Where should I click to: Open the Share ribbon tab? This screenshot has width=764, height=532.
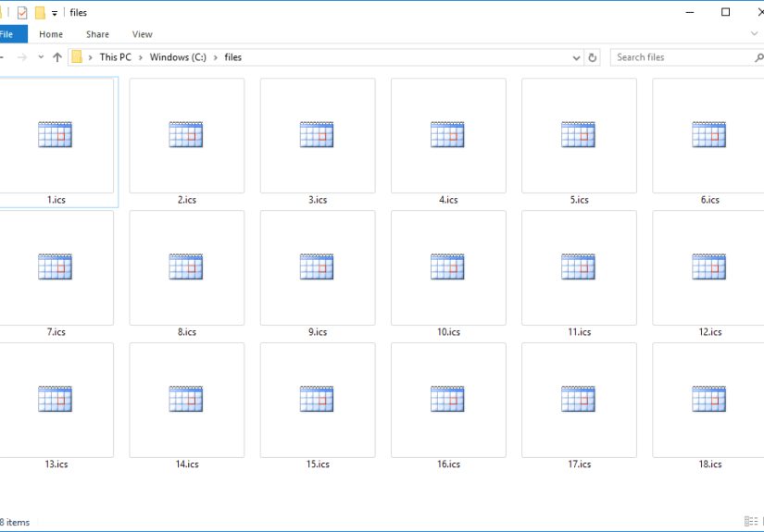point(97,34)
